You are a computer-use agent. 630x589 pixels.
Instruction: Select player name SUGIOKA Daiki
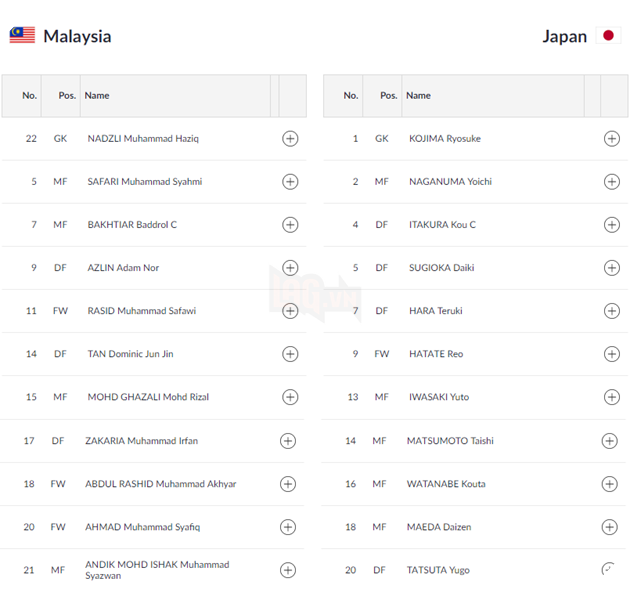pyautogui.click(x=442, y=268)
